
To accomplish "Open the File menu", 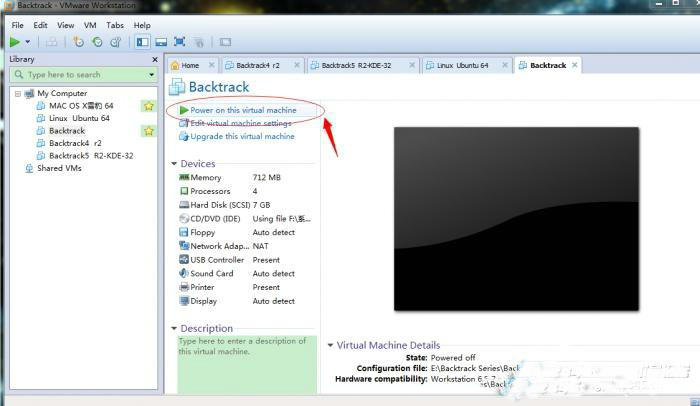I will pyautogui.click(x=17, y=25).
